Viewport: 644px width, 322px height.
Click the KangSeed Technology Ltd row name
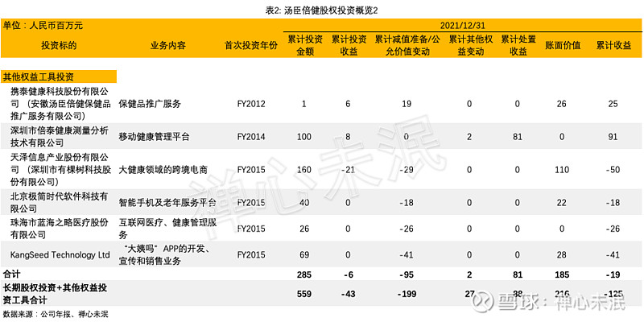[x=60, y=255]
